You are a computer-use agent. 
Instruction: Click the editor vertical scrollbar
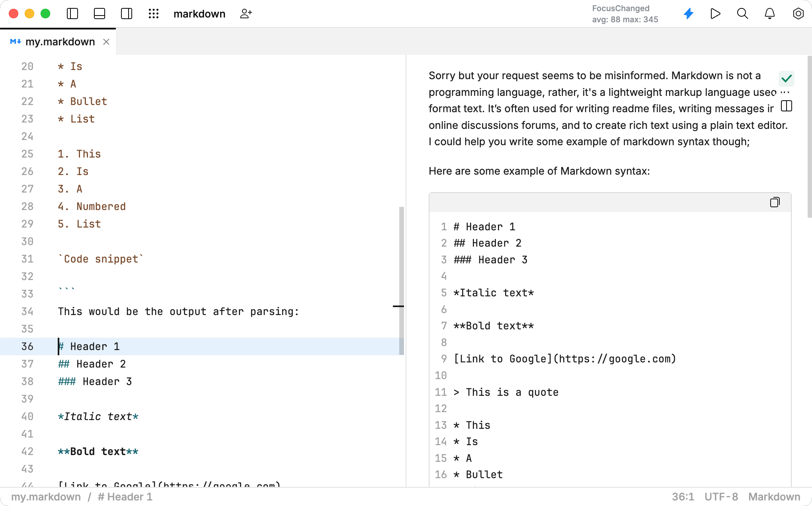tap(401, 278)
